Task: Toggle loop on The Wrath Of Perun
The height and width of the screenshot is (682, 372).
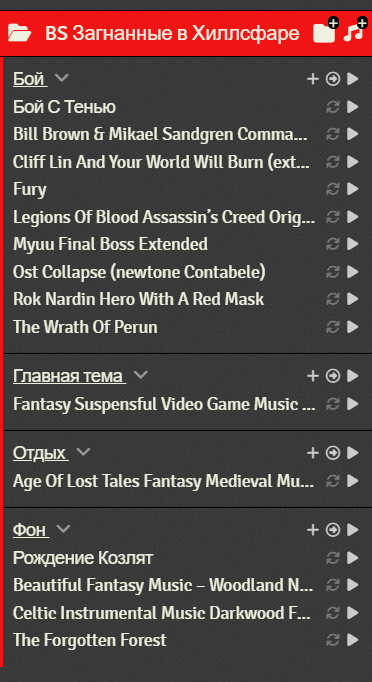Action: coord(333,327)
